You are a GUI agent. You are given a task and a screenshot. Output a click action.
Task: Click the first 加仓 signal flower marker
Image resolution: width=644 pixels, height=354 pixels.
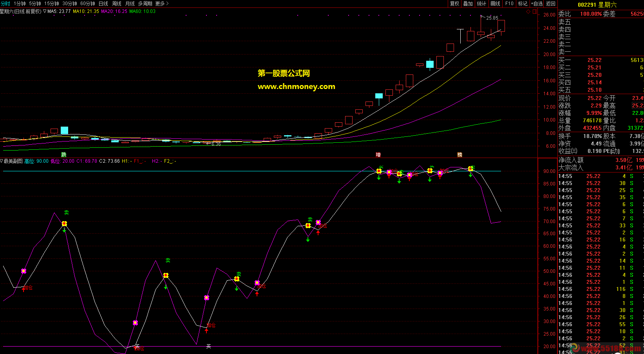coord(24,271)
